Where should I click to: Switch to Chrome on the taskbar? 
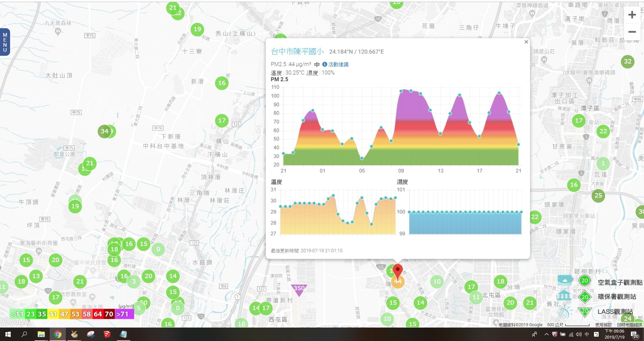pos(58,334)
